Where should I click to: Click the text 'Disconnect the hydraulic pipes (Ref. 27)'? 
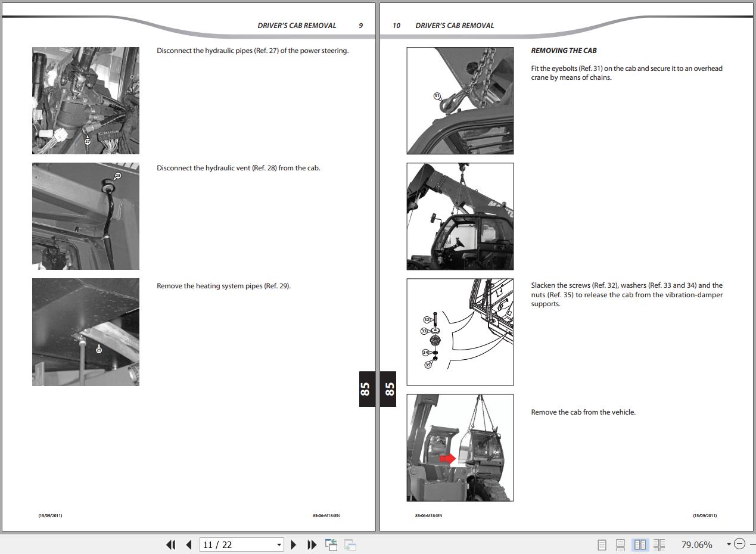point(217,51)
